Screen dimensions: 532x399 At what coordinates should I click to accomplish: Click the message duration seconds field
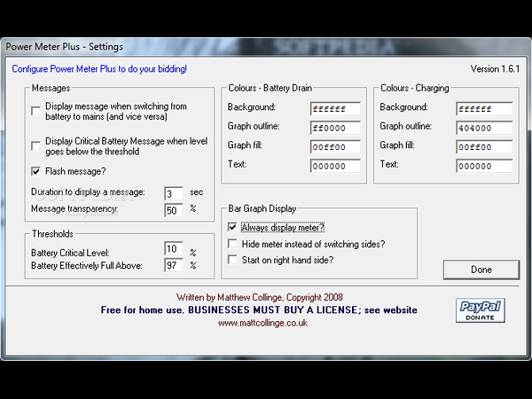pos(174,193)
